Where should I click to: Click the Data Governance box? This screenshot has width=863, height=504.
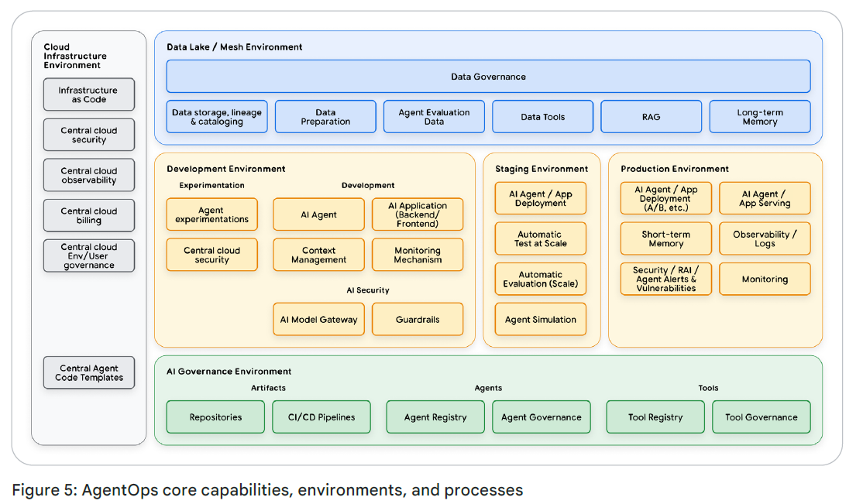(488, 77)
